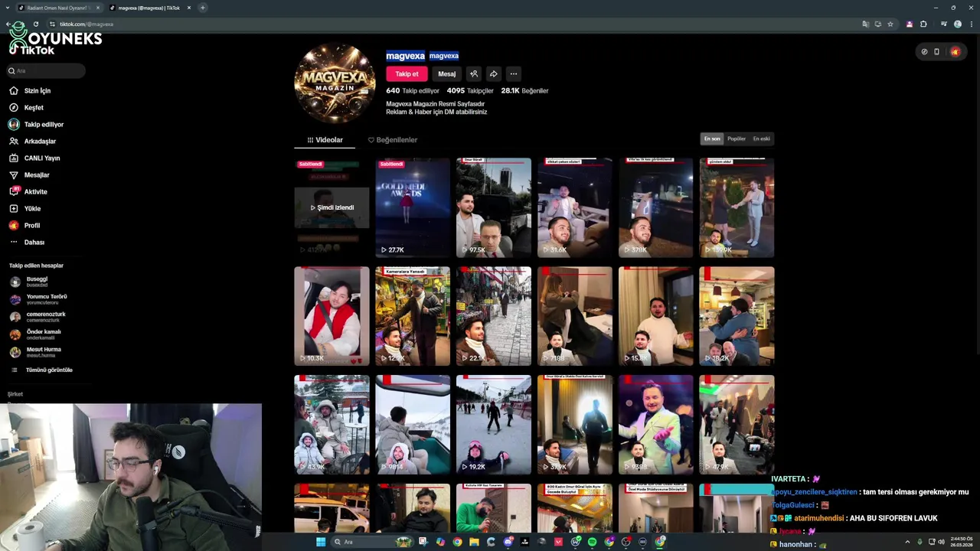The height and width of the screenshot is (551, 980).
Task: Close the magvexa TikTok browser tab
Action: (188, 8)
